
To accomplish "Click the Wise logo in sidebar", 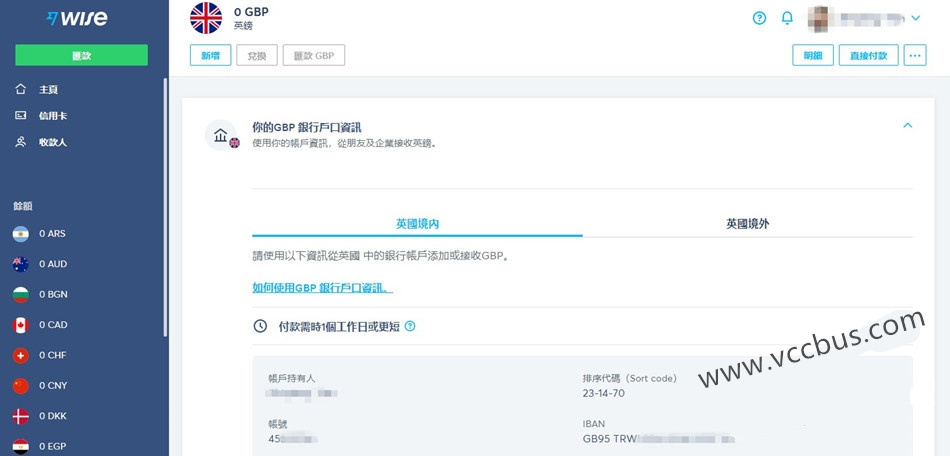I will tap(77, 18).
